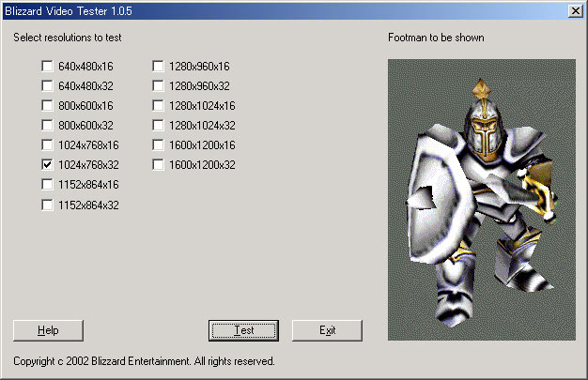Image resolution: width=588 pixels, height=380 pixels.
Task: Uncheck the 1024x768x32 resolution
Action: pos(47,165)
